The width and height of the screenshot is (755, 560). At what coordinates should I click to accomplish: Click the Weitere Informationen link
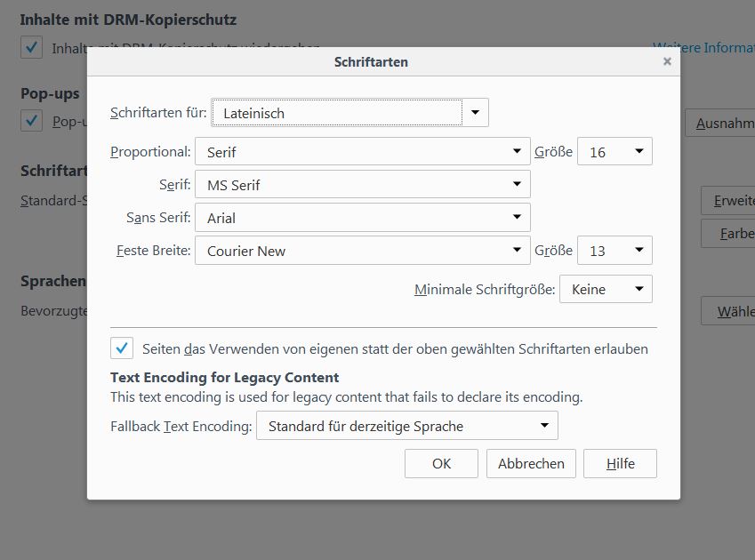703,48
